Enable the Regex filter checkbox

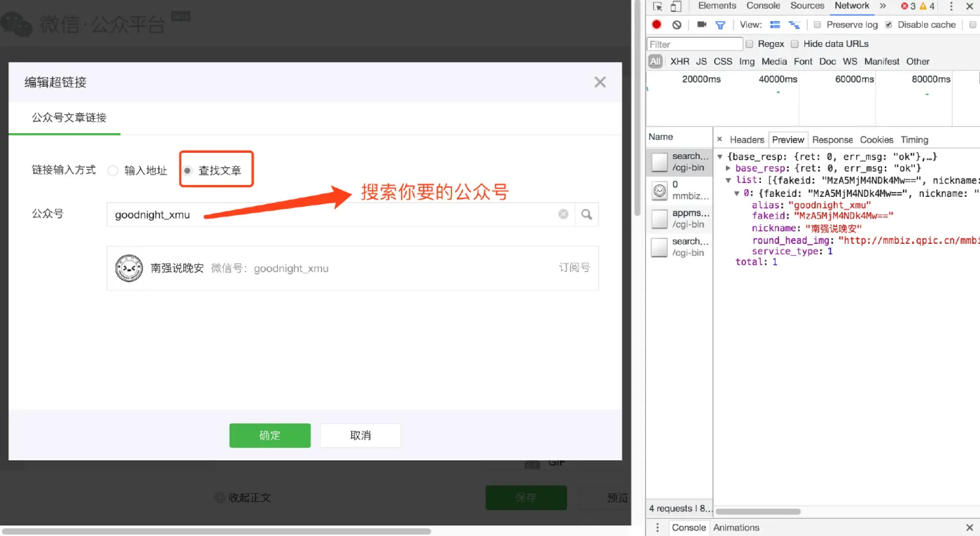tap(750, 44)
